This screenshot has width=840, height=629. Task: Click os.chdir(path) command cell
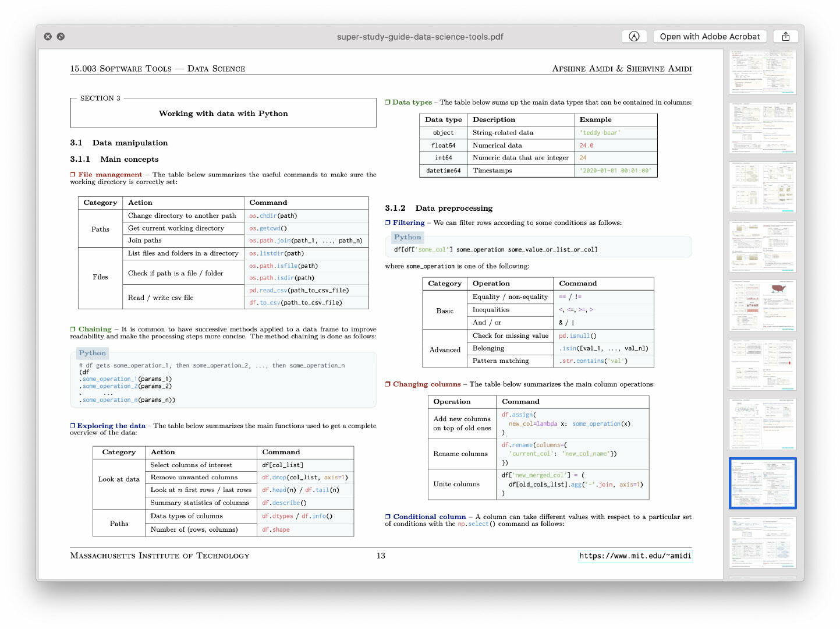point(306,215)
